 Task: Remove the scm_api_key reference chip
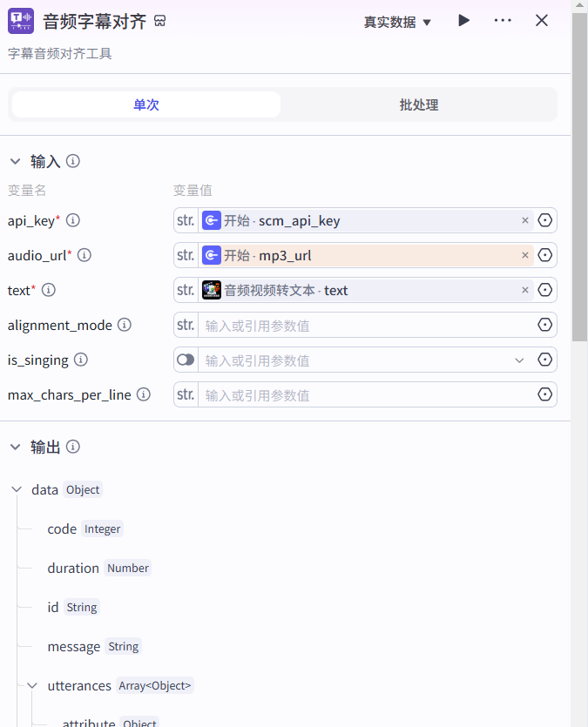[524, 220]
